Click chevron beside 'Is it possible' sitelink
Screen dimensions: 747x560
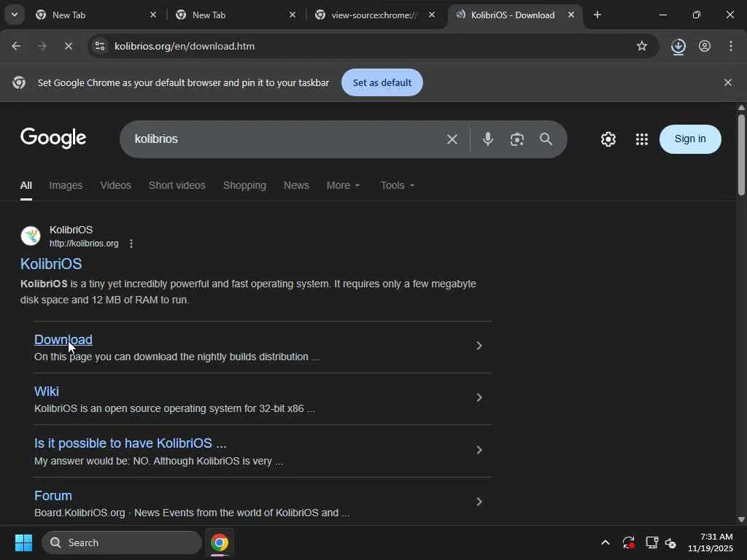pyautogui.click(x=479, y=450)
